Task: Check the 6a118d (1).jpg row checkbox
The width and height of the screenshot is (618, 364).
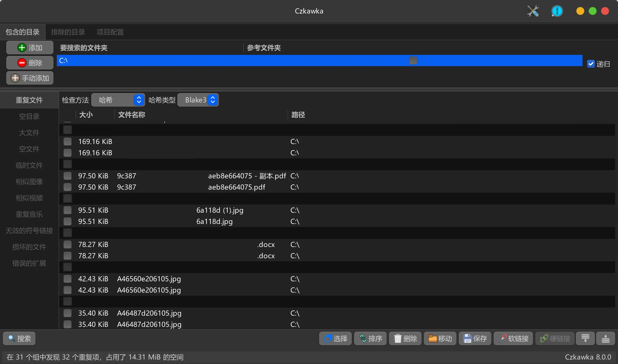Action: click(68, 210)
